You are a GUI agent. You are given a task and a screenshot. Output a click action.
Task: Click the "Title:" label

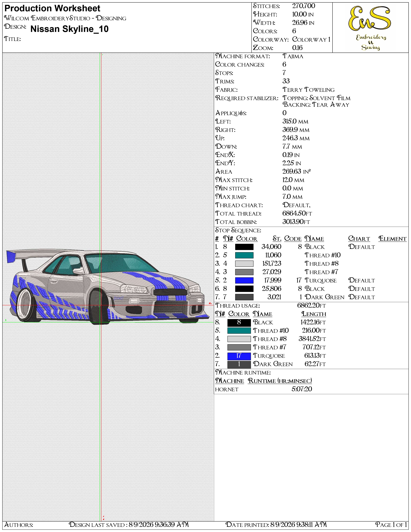(x=13, y=39)
